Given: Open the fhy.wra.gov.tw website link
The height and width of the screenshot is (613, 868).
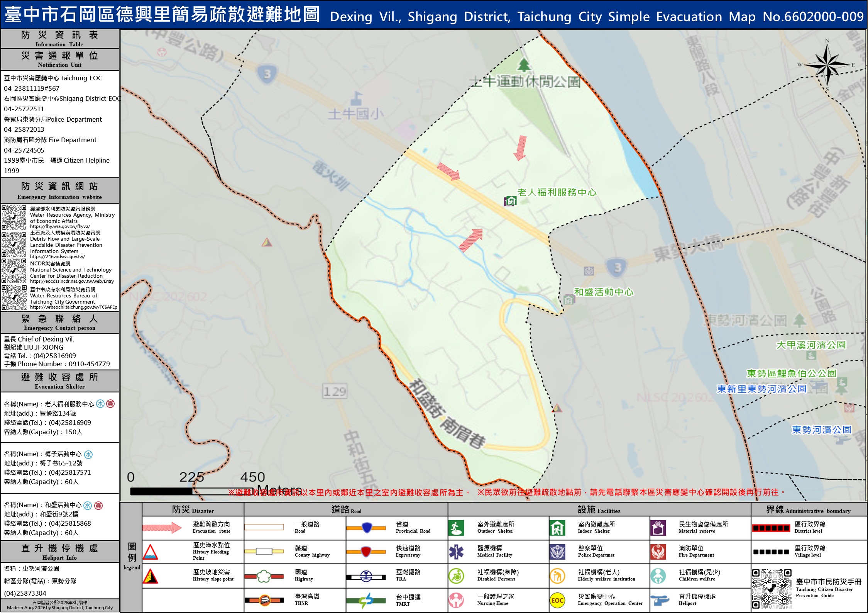Looking at the screenshot, I should pos(60,227).
